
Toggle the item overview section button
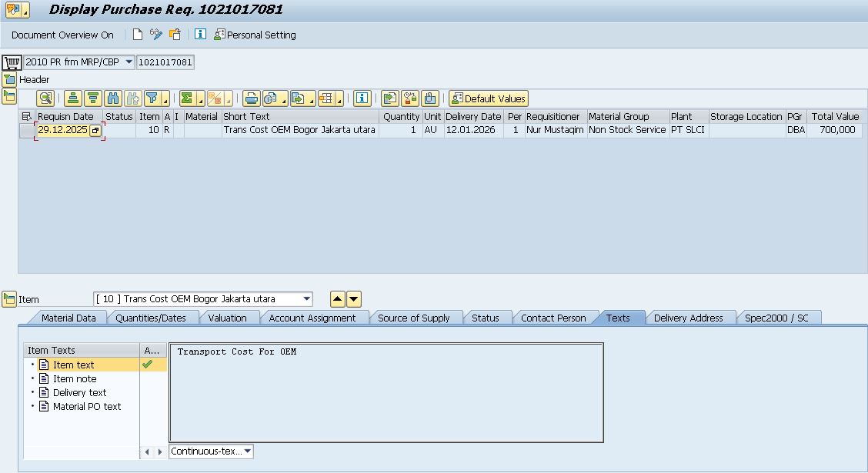pos(9,96)
